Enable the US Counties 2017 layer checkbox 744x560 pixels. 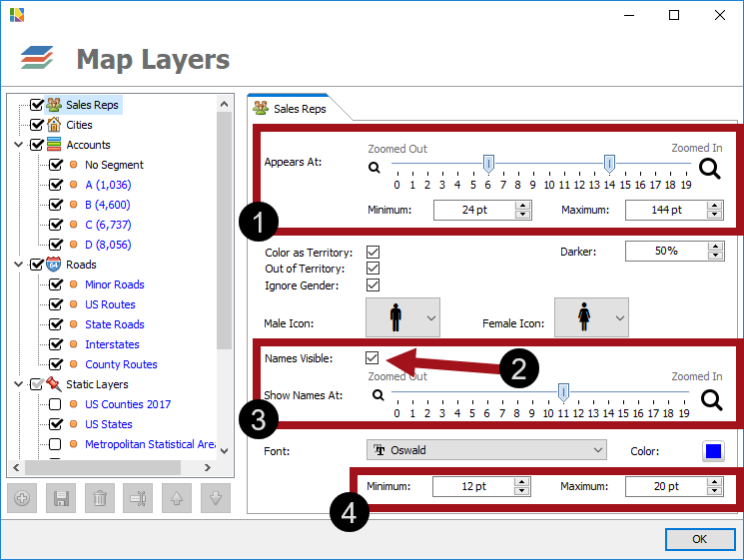(56, 404)
